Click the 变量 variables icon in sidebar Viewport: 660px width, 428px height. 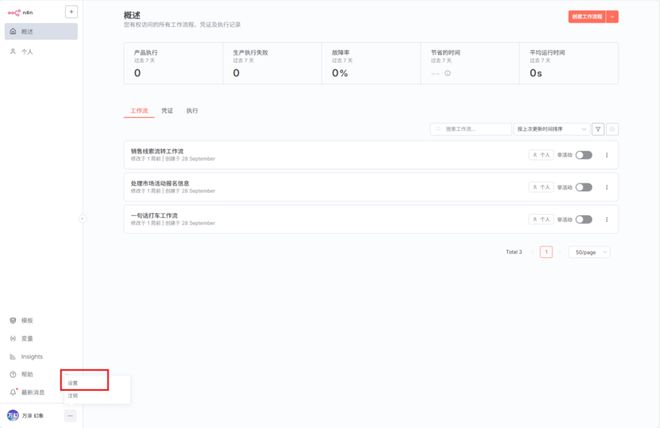[x=13, y=338]
